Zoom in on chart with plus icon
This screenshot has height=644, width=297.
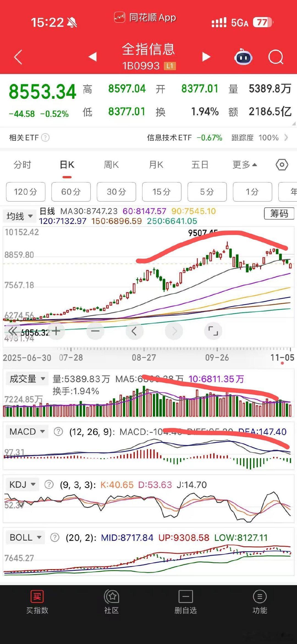[56, 331]
